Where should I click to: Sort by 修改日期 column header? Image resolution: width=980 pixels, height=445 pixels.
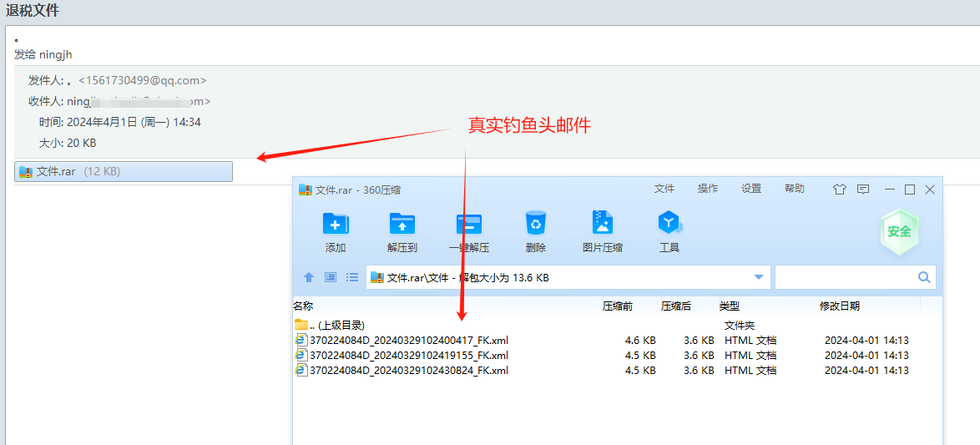coord(839,306)
